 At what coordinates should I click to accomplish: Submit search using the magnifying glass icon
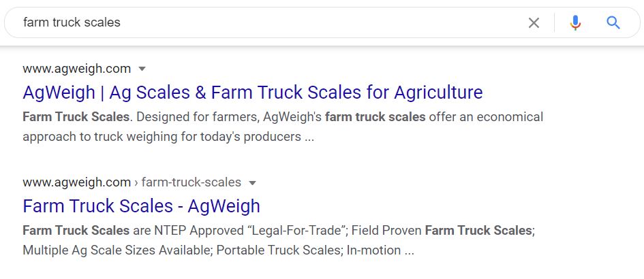point(613,22)
